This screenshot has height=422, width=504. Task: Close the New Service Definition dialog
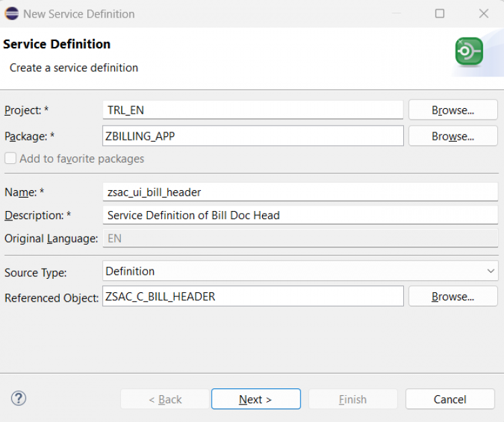coord(483,13)
